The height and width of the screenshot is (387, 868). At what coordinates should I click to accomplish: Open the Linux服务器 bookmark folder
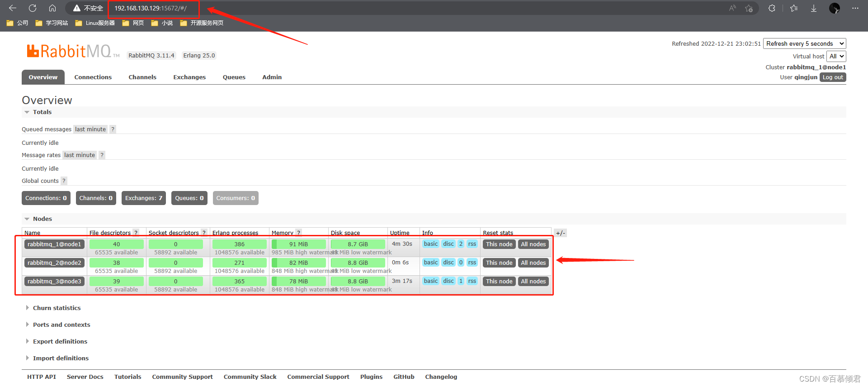pyautogui.click(x=95, y=23)
